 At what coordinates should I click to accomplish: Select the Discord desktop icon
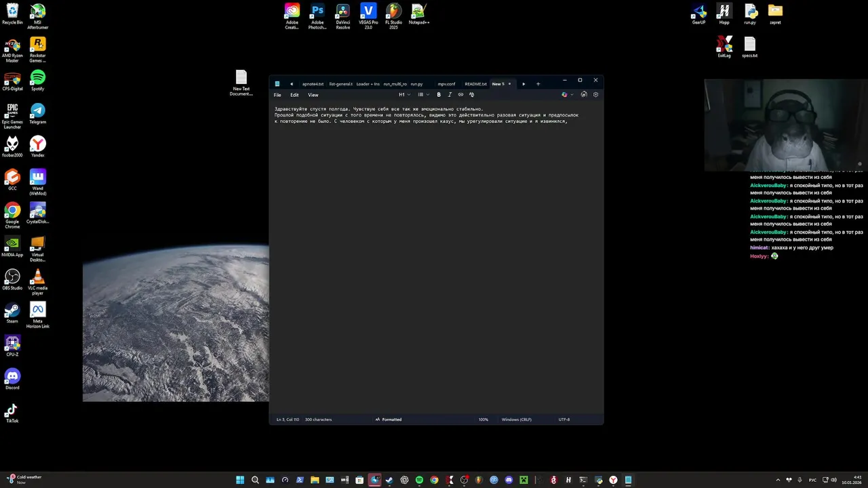12,380
